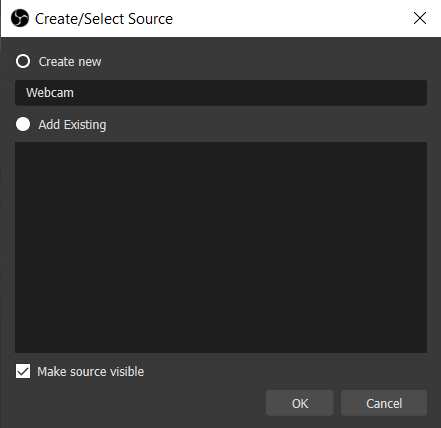Click the Cancel text to abort
Screen dimensions: 441x428
384,404
